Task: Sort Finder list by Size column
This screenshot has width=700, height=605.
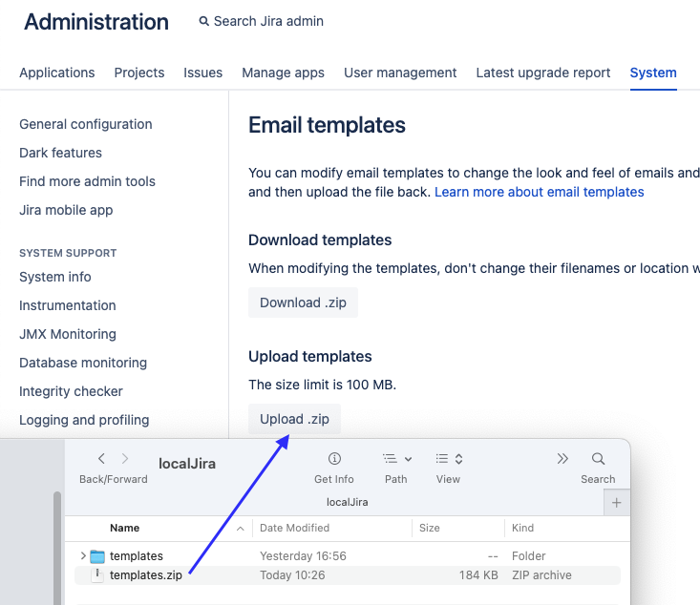Action: coord(430,528)
